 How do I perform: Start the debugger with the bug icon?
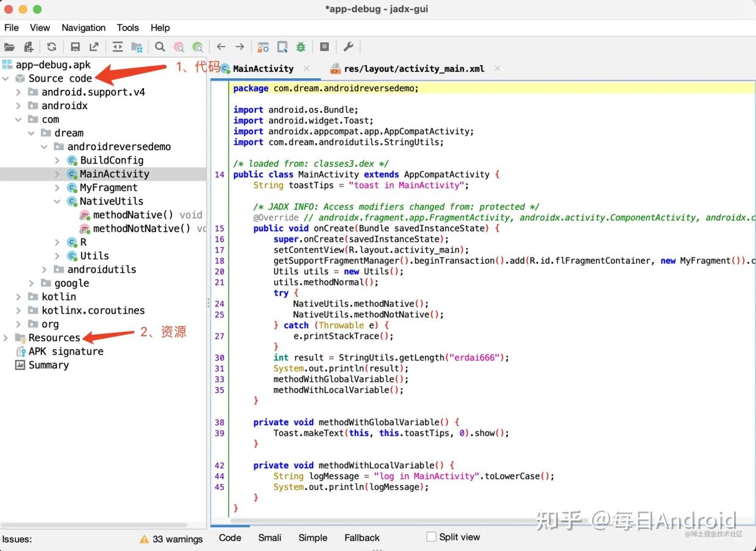(x=299, y=46)
